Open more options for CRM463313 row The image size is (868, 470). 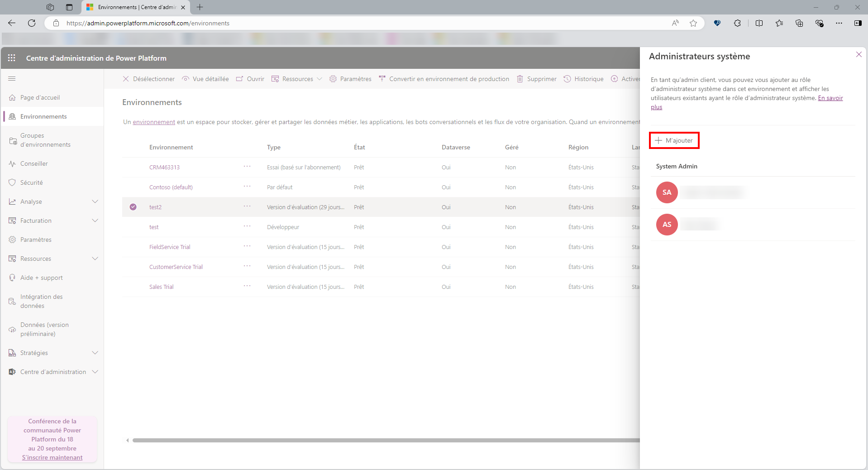[247, 166]
